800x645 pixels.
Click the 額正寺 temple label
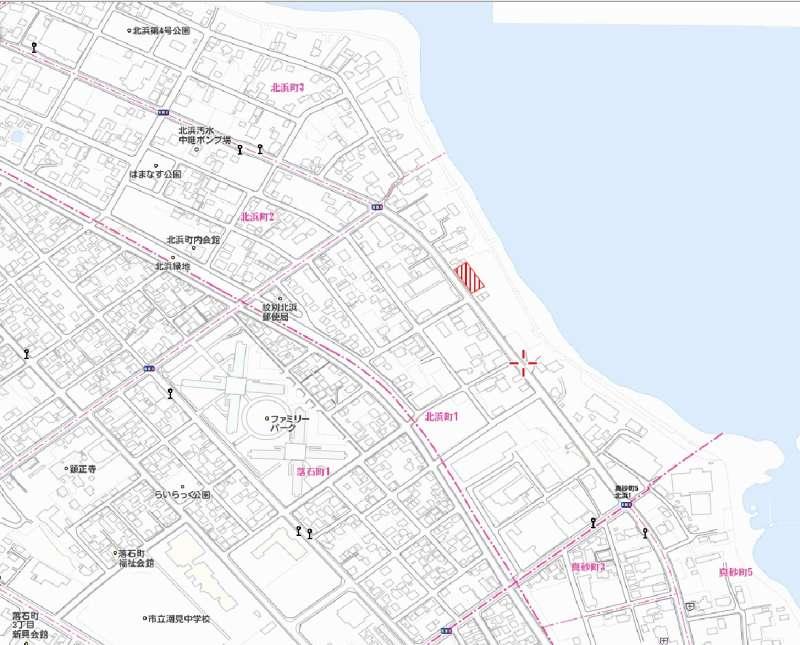point(82,469)
